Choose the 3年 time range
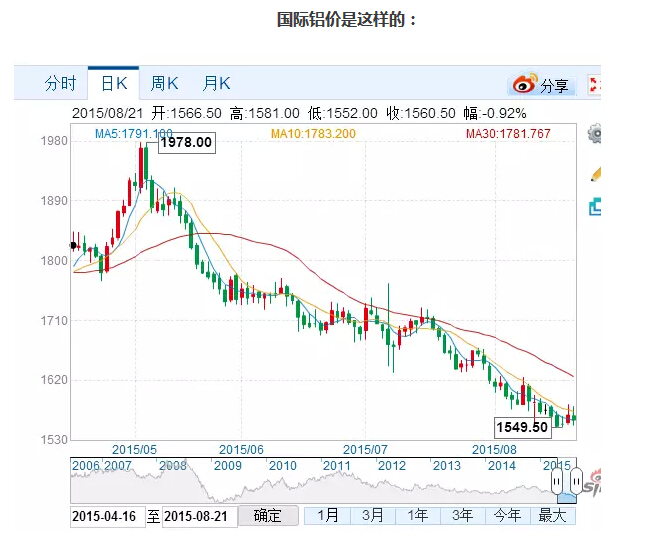The height and width of the screenshot is (554, 655). [463, 516]
